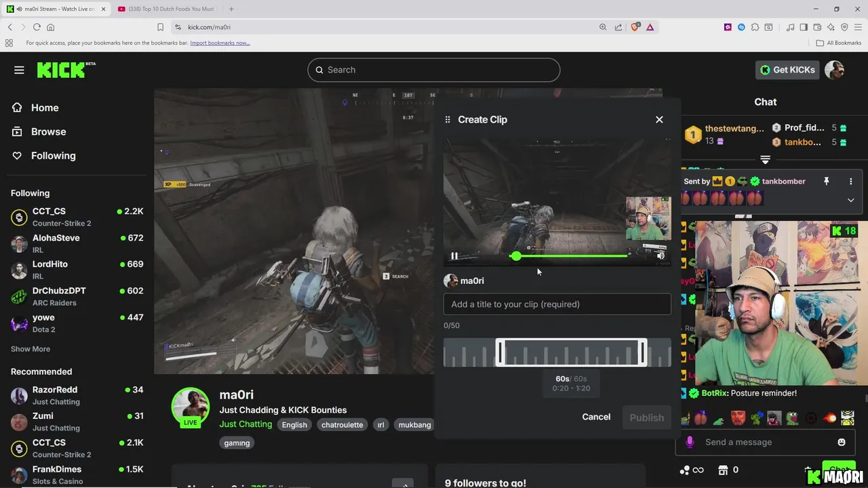Click the Publish clip button
This screenshot has height=488, width=868.
coord(646,418)
